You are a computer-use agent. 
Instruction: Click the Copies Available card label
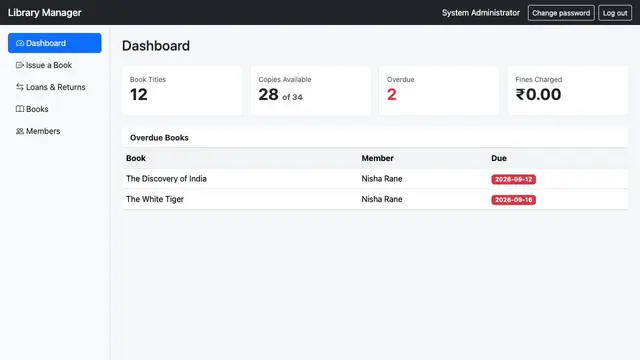pyautogui.click(x=284, y=80)
